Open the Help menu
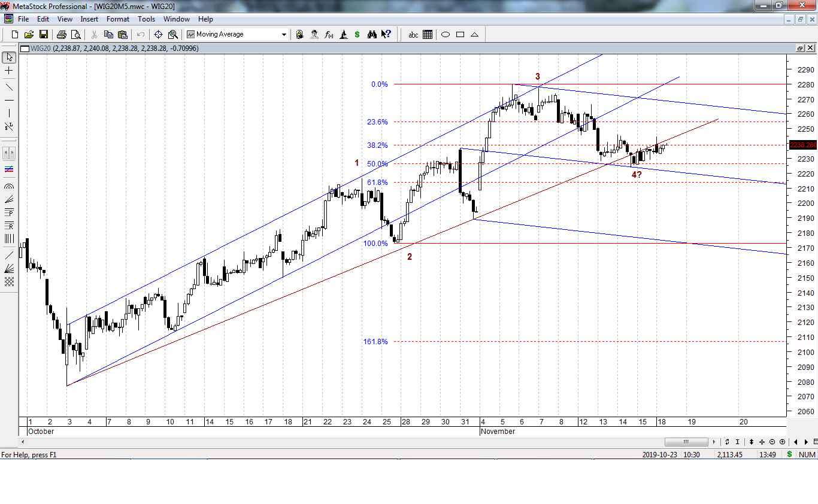 (205, 19)
